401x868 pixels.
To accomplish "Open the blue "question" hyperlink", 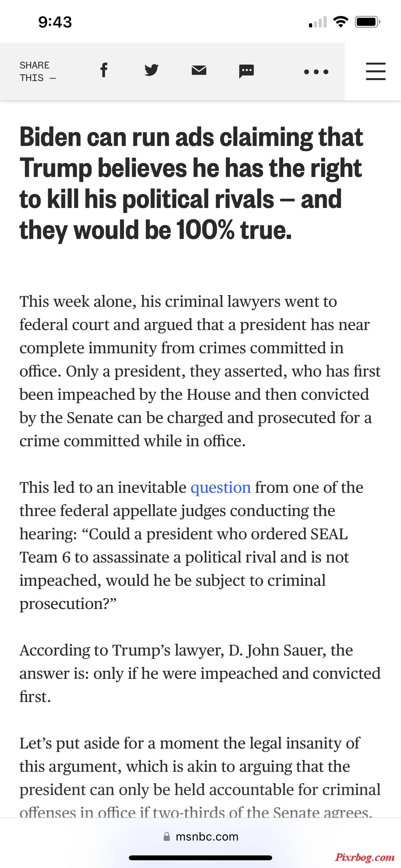I will (x=221, y=488).
